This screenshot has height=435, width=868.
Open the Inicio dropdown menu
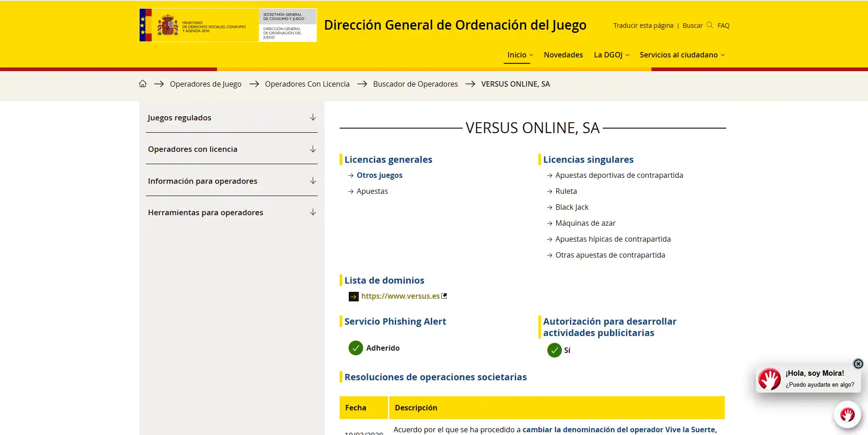coord(520,55)
